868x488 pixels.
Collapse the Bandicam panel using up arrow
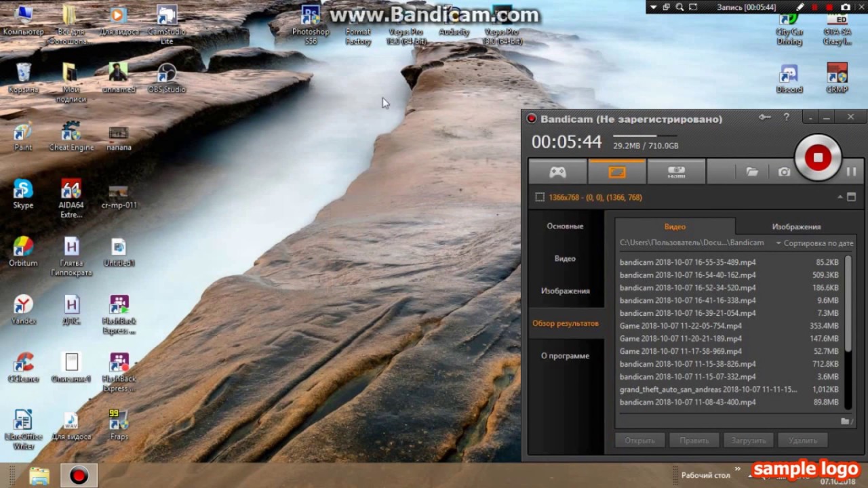click(840, 197)
